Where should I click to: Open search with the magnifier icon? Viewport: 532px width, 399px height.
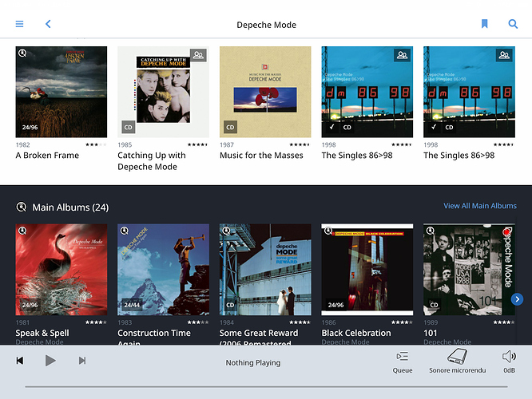(513, 24)
